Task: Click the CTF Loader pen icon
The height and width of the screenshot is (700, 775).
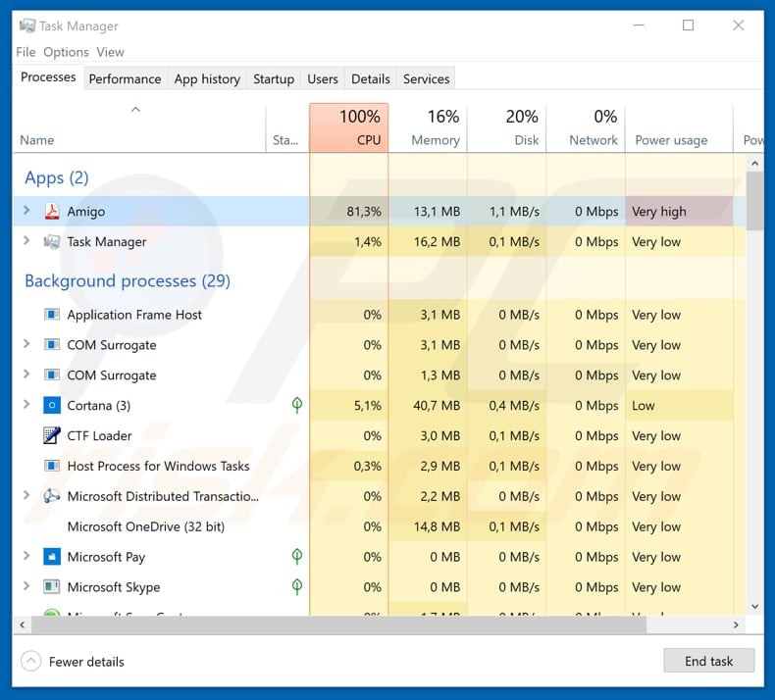Action: click(52, 435)
